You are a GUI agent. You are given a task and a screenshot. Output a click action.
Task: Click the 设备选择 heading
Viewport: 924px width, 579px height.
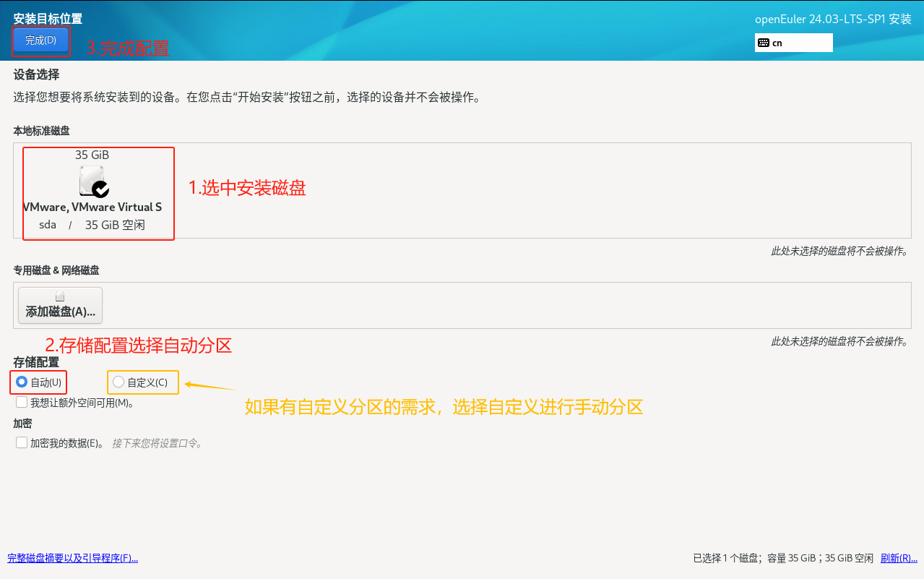coord(36,74)
